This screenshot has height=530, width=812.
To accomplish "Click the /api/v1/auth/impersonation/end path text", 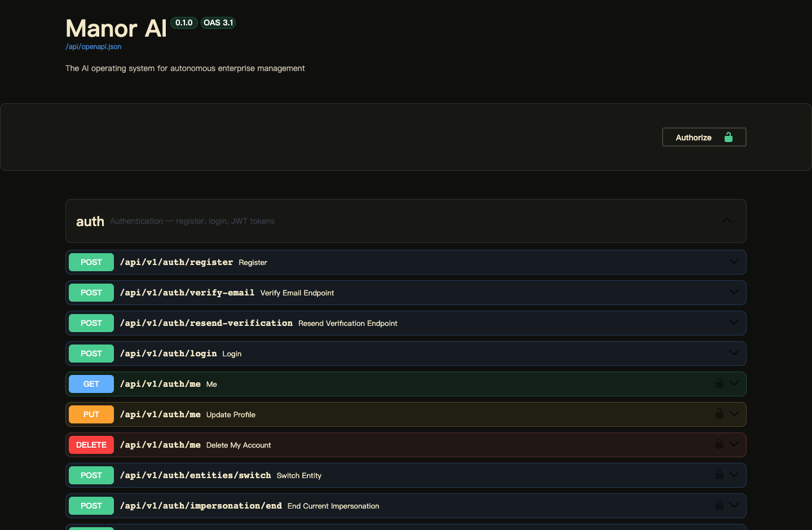I will coord(201,506).
